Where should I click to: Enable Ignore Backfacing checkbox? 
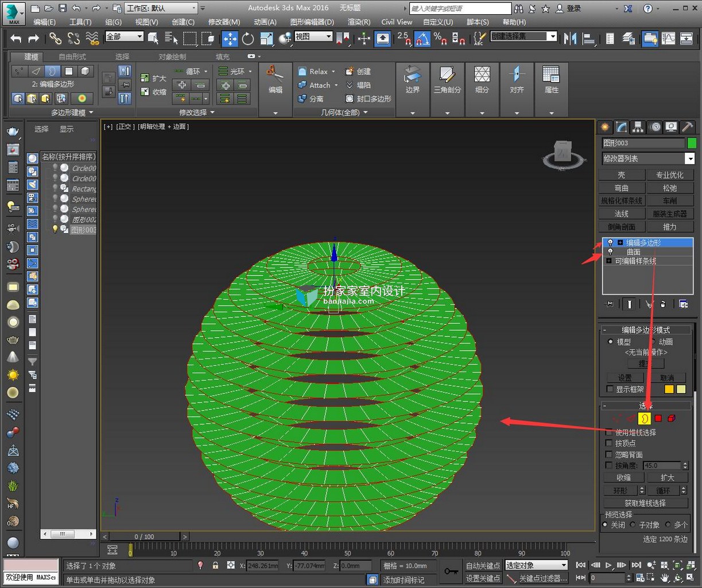pyautogui.click(x=610, y=455)
